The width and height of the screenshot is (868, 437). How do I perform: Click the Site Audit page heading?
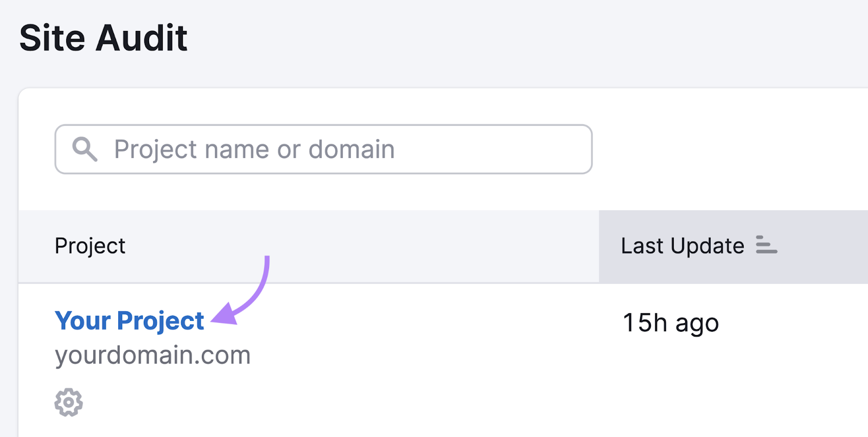(104, 38)
